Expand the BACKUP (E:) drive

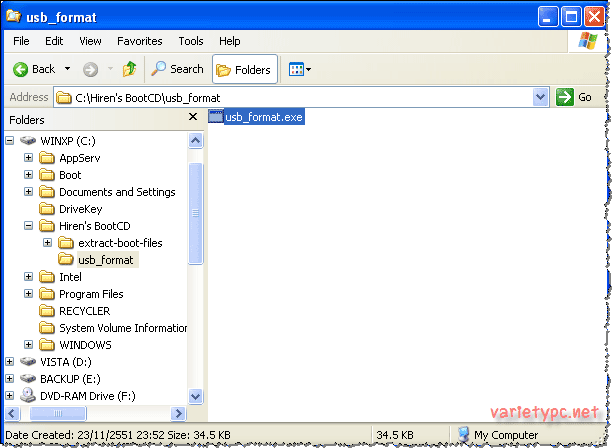(x=10, y=379)
